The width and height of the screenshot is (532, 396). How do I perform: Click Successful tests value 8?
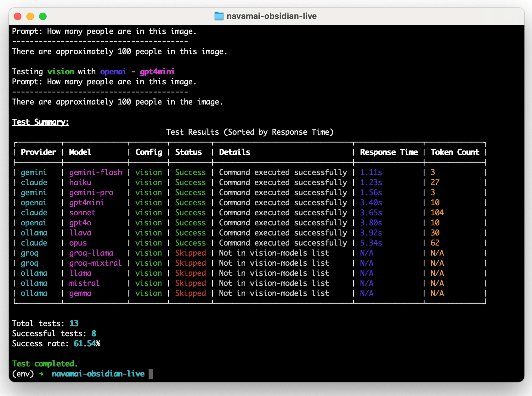[x=94, y=333]
